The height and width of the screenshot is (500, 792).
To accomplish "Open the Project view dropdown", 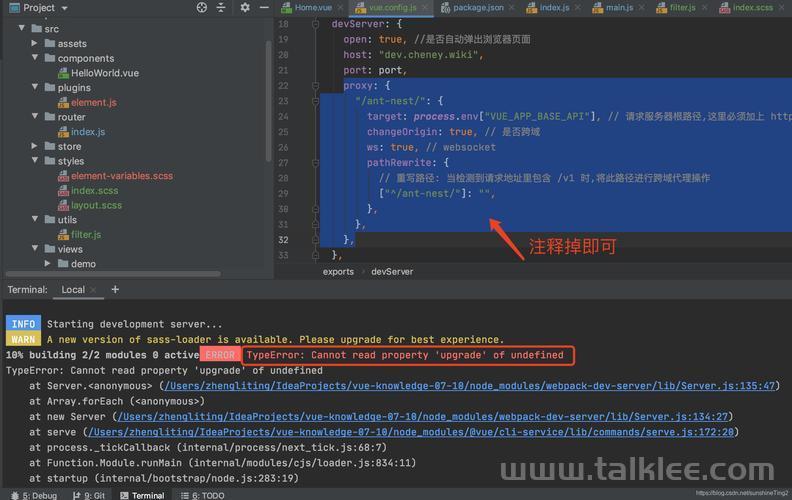I will pos(65,8).
